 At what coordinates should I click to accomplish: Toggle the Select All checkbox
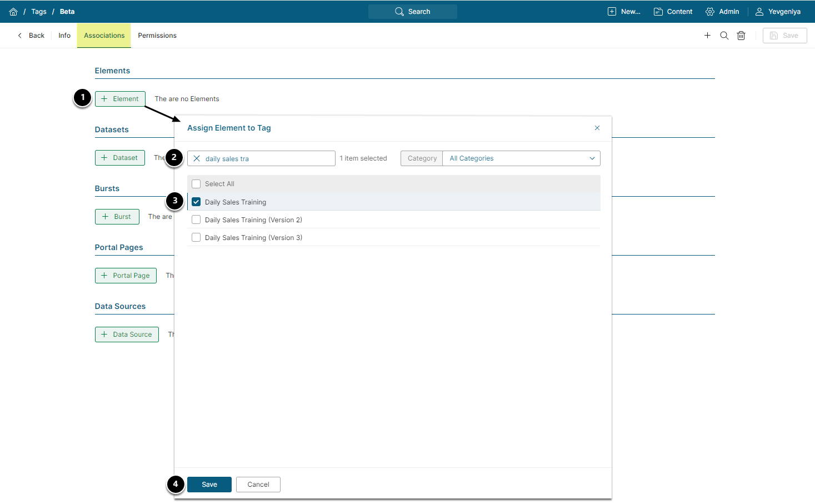tap(196, 184)
